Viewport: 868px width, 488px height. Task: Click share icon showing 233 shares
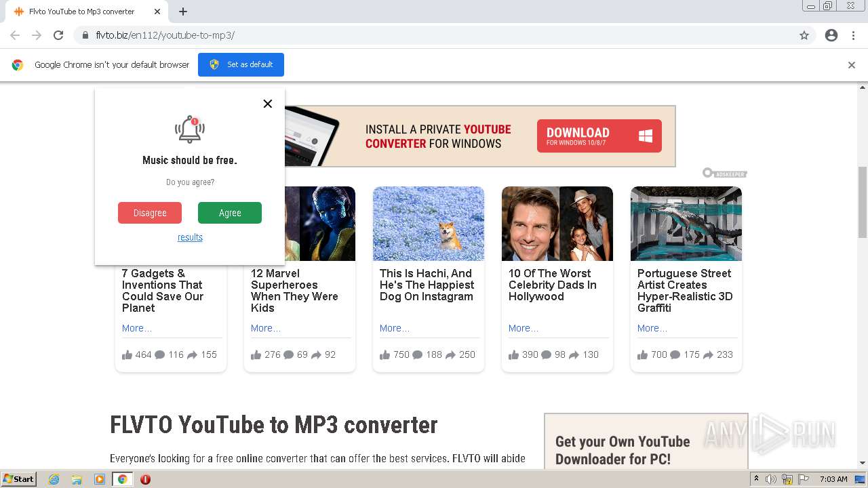pos(709,354)
